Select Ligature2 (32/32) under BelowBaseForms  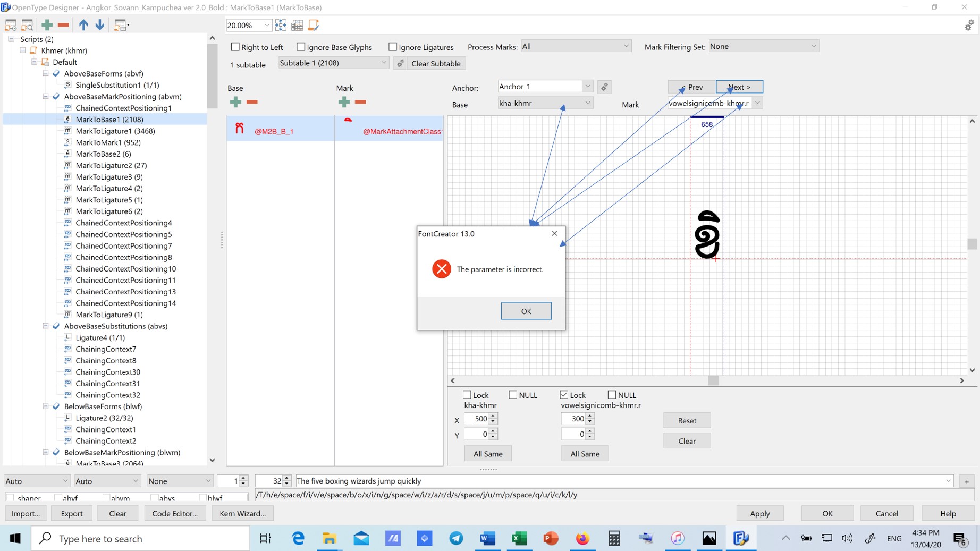(104, 418)
